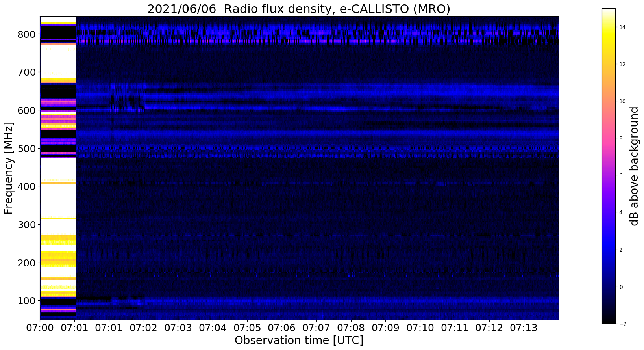Click the colorbar at the 14 dB level

click(x=609, y=27)
